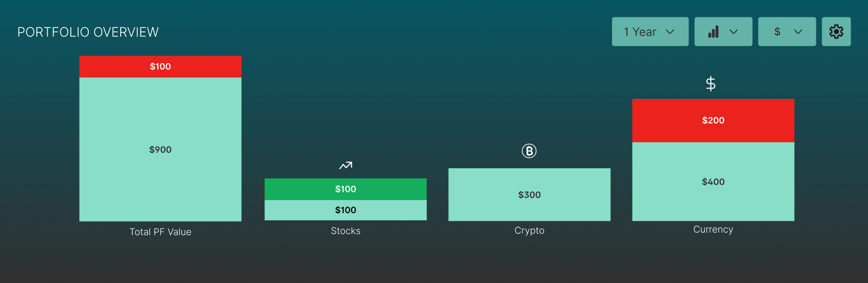
Task: Select the $300 Crypto bar
Action: (529, 195)
